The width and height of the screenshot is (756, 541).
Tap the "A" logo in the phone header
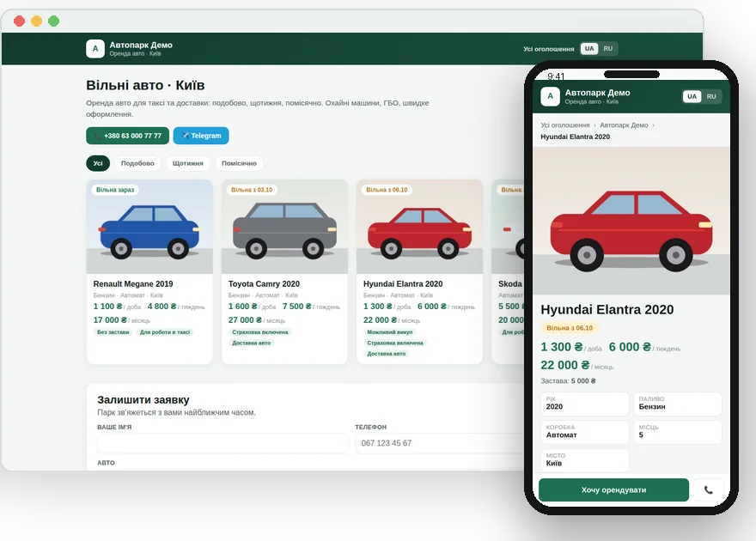[x=550, y=96]
